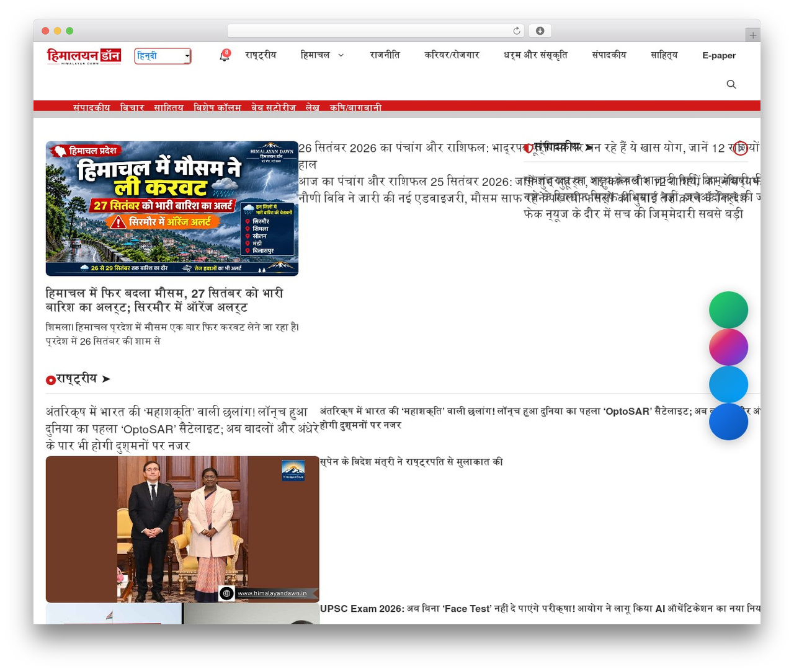This screenshot has width=794, height=672.
Task: Click the dark blue floating circle
Action: coord(728,422)
